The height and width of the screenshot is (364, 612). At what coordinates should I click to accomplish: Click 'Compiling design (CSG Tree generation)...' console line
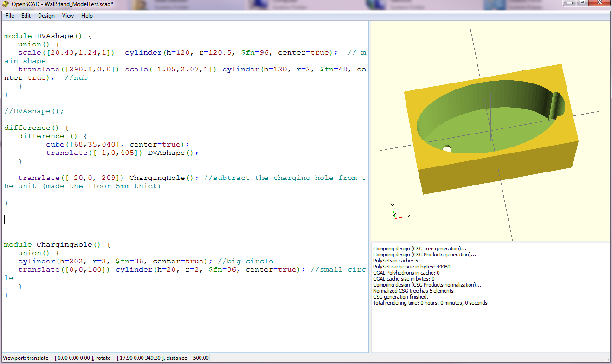click(x=420, y=249)
